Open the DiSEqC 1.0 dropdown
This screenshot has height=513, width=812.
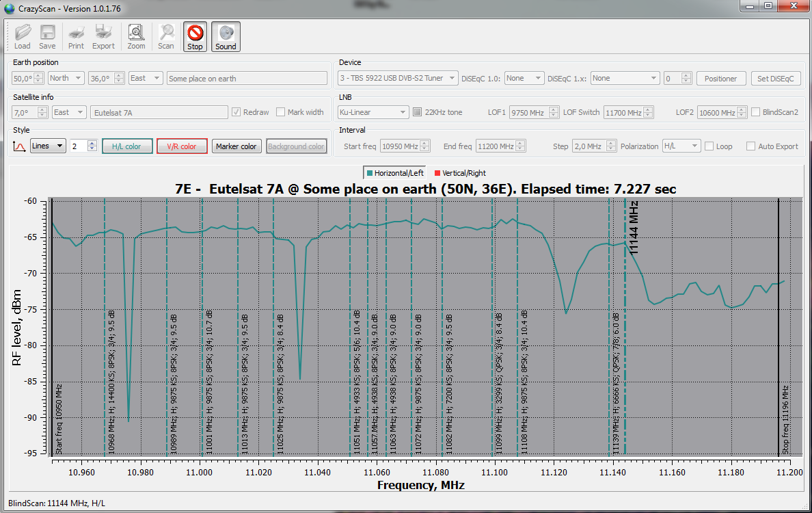coord(524,78)
